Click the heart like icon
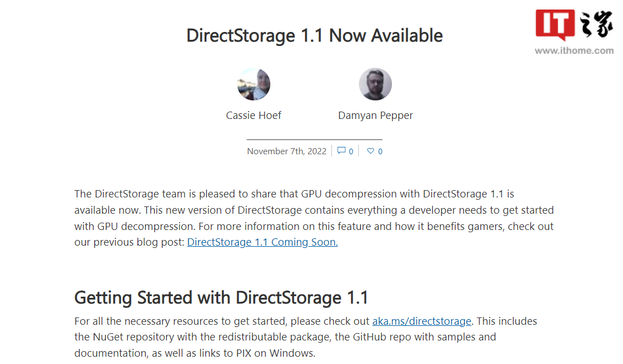The height and width of the screenshot is (364, 623). [370, 151]
